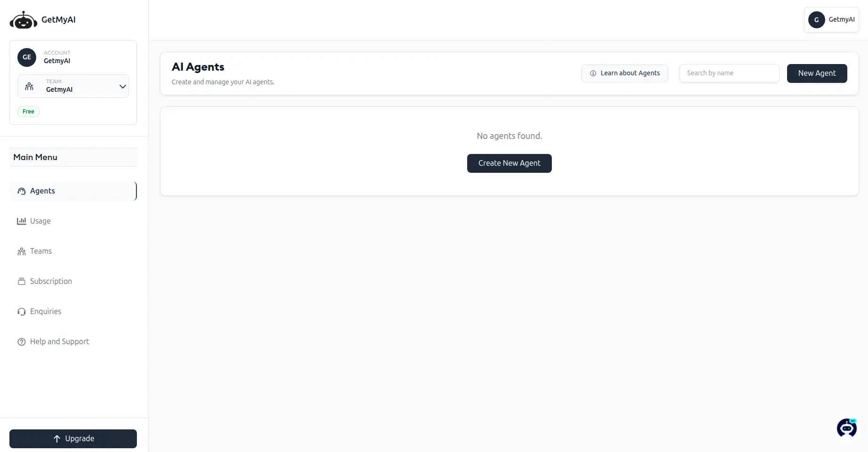
Task: Open the chatbot widget robot icon
Action: [x=846, y=428]
